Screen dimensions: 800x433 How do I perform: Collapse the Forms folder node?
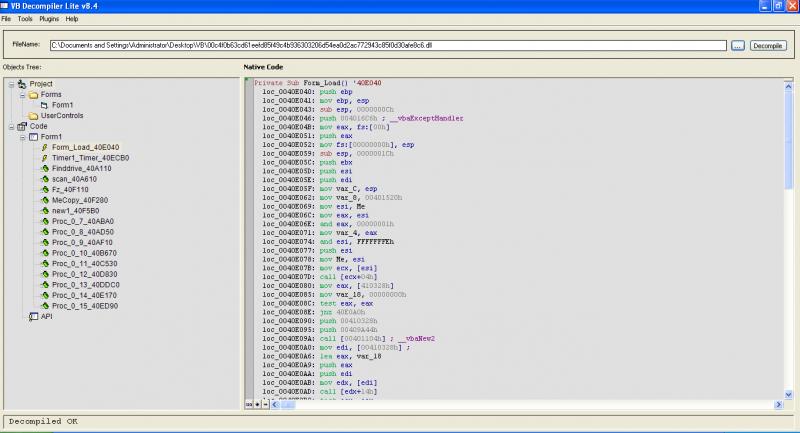[x=22, y=95]
